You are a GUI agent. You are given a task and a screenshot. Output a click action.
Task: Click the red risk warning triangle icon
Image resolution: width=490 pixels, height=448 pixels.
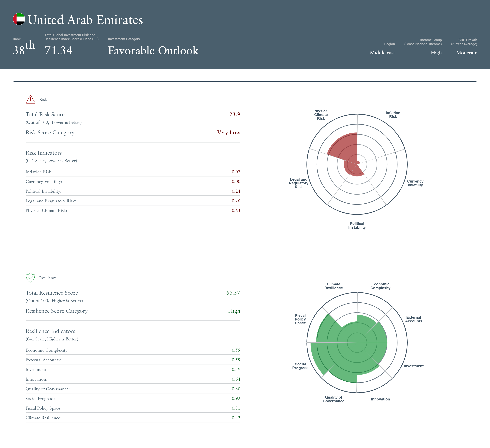click(30, 100)
